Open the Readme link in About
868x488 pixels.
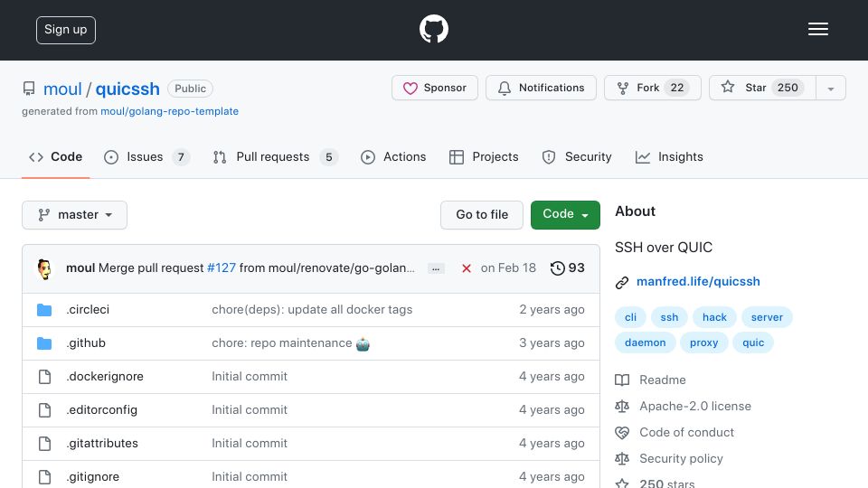pos(663,380)
